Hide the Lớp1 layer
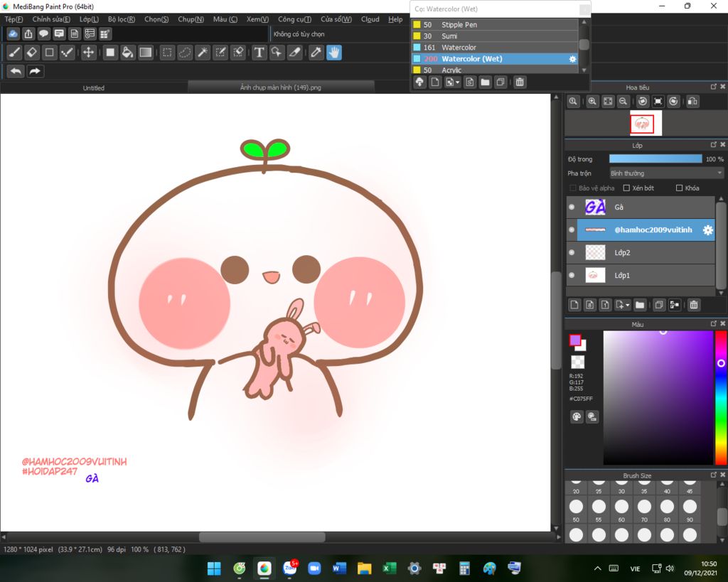 tap(572, 275)
